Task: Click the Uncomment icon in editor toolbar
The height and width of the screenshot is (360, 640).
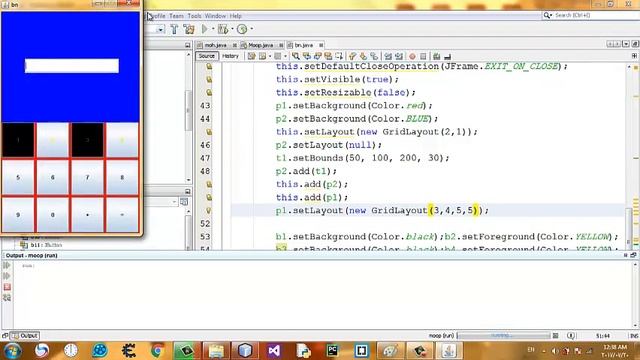Action: pyautogui.click(x=447, y=56)
